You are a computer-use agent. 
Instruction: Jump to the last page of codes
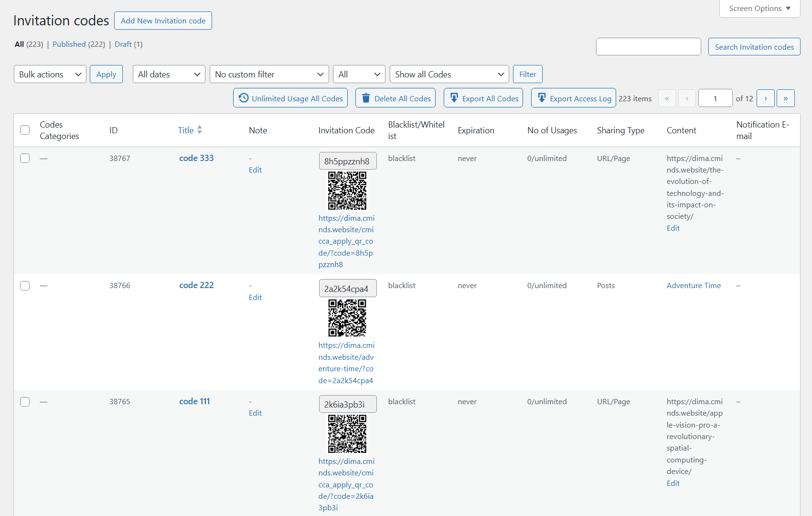pyautogui.click(x=786, y=98)
